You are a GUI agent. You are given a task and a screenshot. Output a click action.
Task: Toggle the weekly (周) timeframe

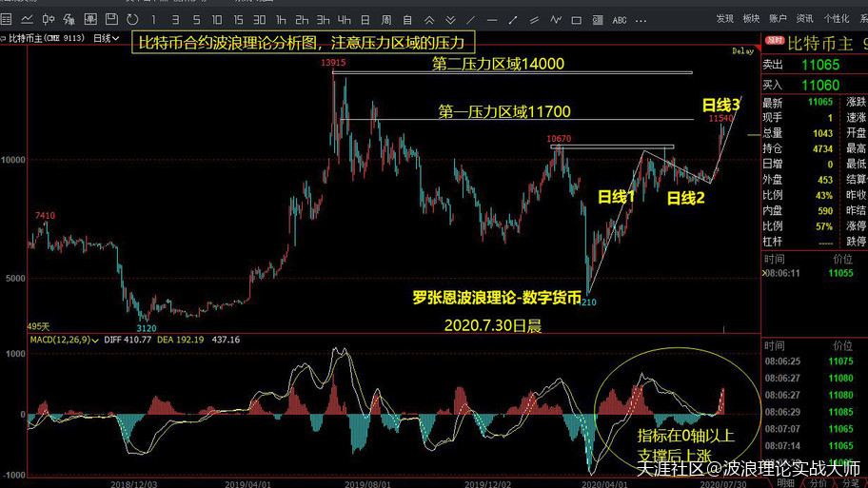[x=385, y=19]
